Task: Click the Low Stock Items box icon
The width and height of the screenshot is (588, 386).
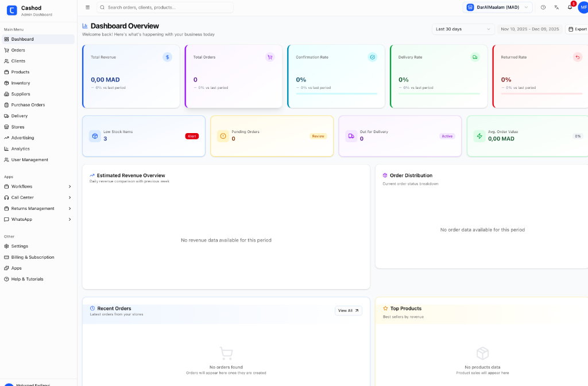Action: [x=95, y=136]
